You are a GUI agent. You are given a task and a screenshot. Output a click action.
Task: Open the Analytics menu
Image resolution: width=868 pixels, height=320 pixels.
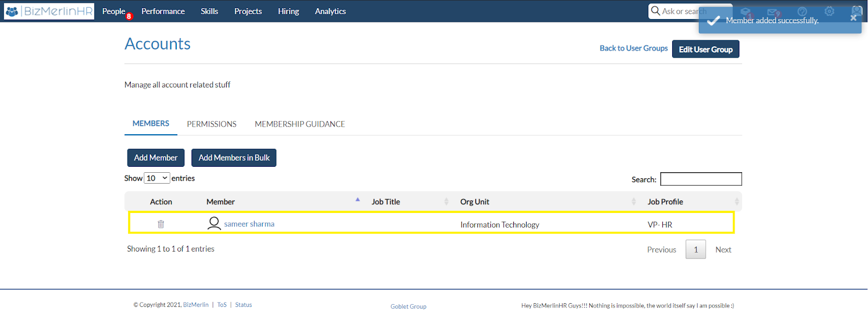coord(330,11)
